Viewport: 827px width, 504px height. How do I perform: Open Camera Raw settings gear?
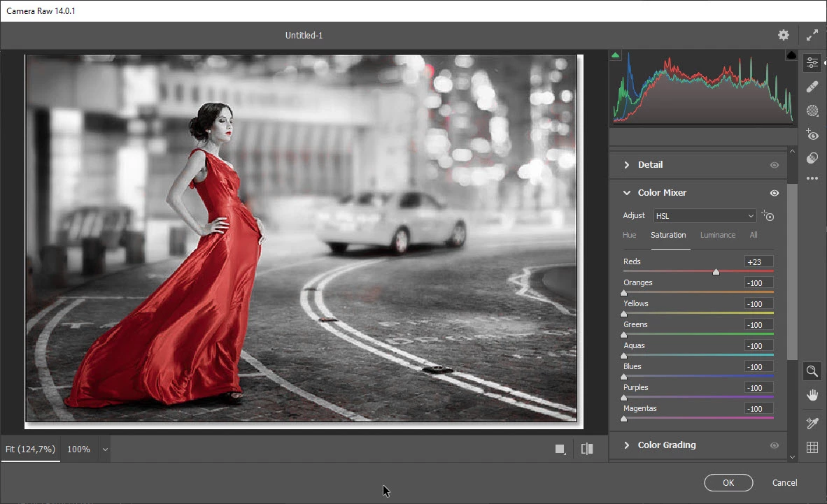[x=784, y=35]
